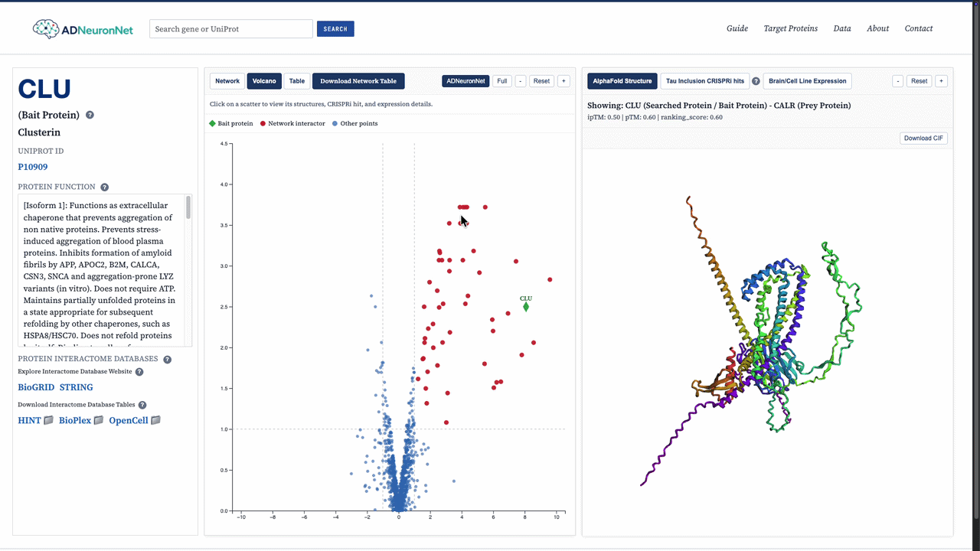The height and width of the screenshot is (551, 980).
Task: Open the Table tab
Action: pyautogui.click(x=296, y=81)
